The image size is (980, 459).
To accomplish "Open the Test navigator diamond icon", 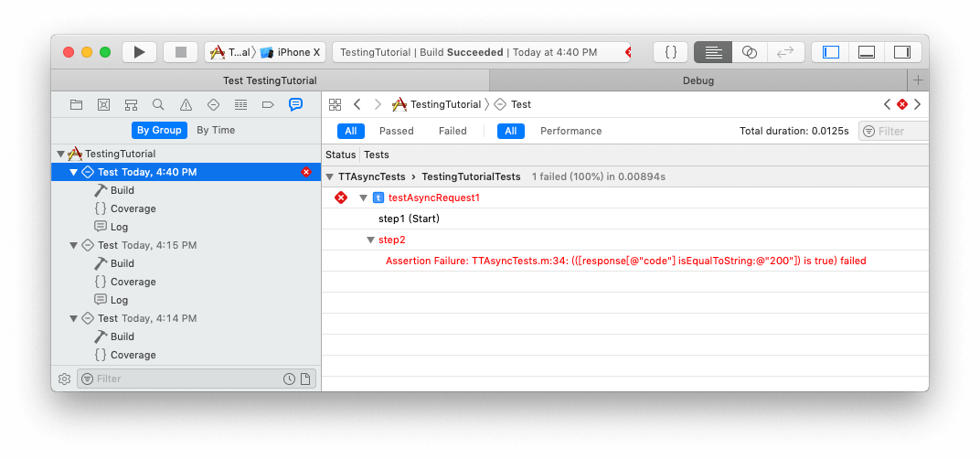I will (x=213, y=105).
